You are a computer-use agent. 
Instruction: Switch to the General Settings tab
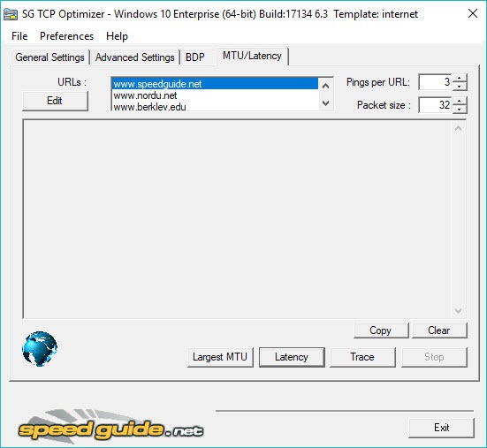[49, 57]
